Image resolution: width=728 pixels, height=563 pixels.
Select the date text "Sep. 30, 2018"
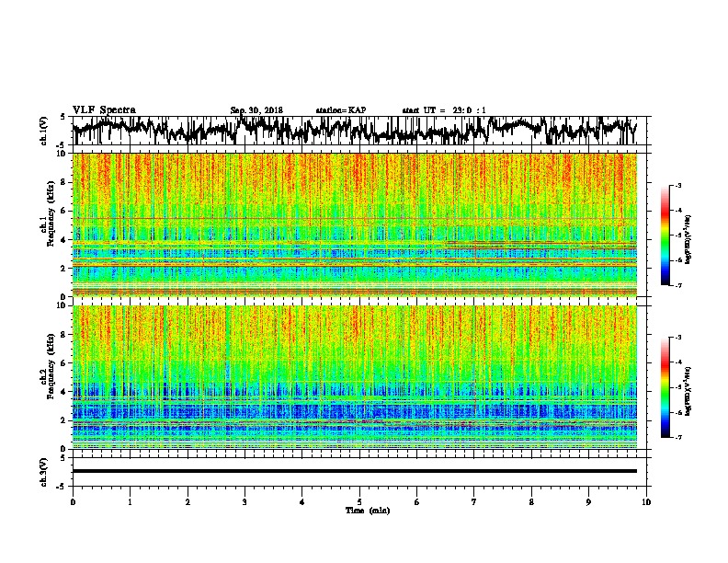256,110
